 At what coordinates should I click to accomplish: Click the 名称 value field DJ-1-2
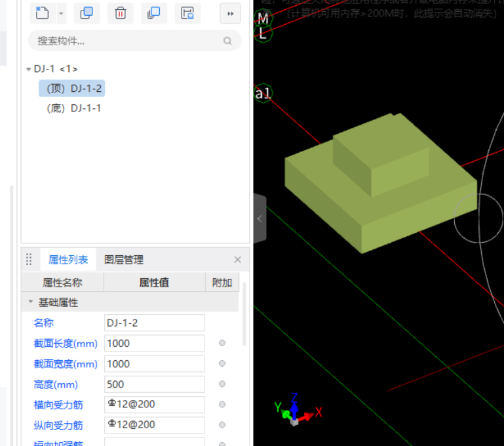coord(155,323)
